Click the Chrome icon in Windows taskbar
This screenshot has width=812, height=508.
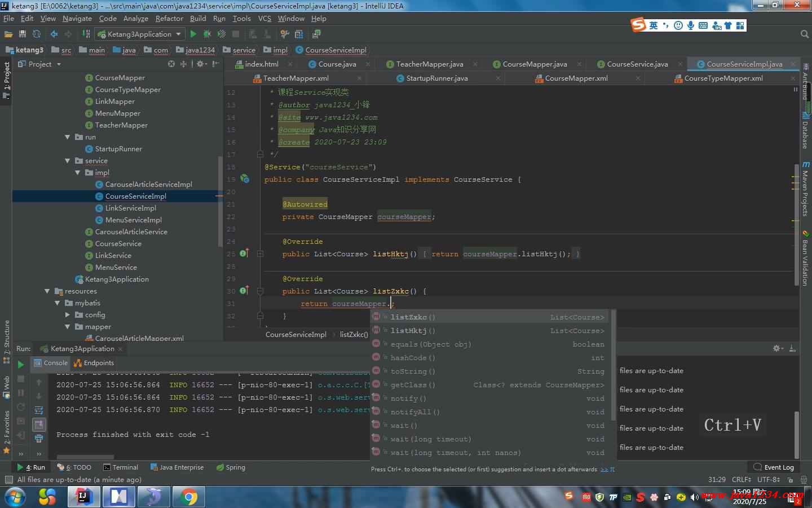188,497
